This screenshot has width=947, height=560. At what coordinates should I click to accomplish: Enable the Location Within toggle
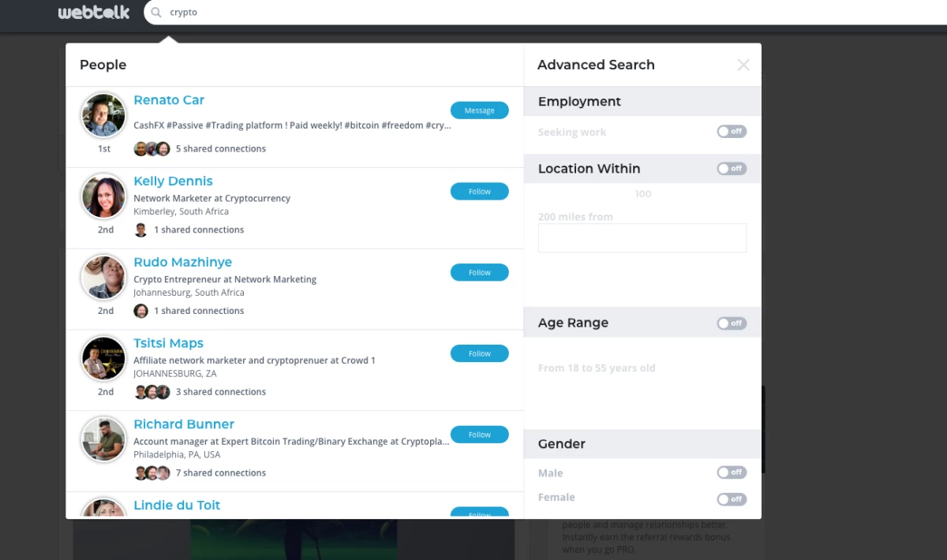[x=731, y=169]
